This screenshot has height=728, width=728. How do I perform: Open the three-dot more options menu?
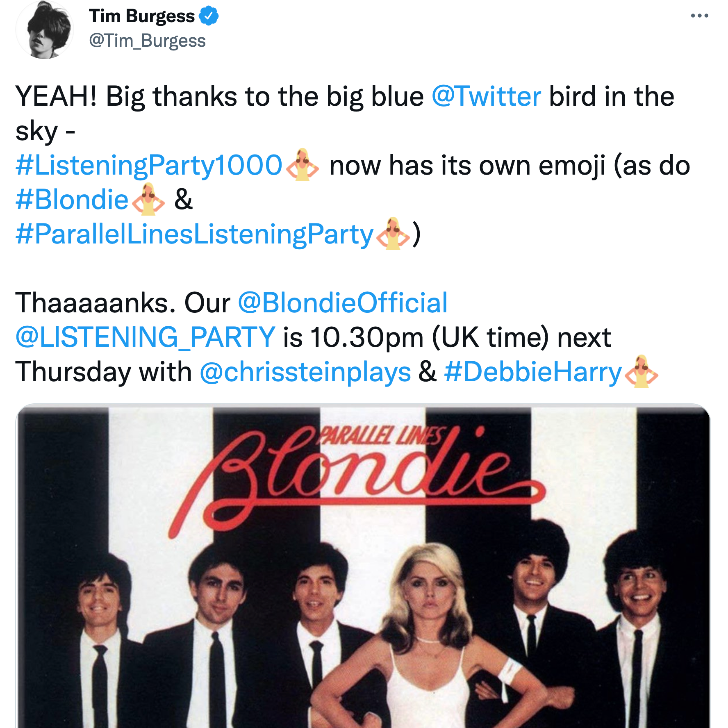699,16
